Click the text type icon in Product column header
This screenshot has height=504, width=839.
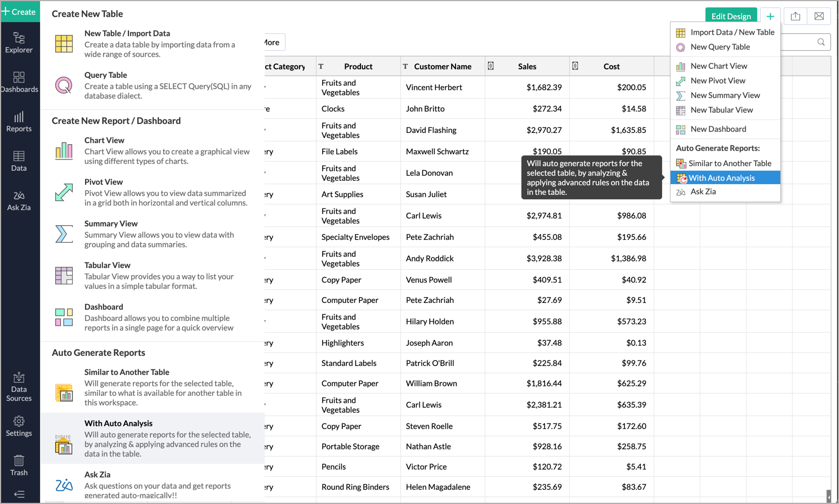[321, 66]
